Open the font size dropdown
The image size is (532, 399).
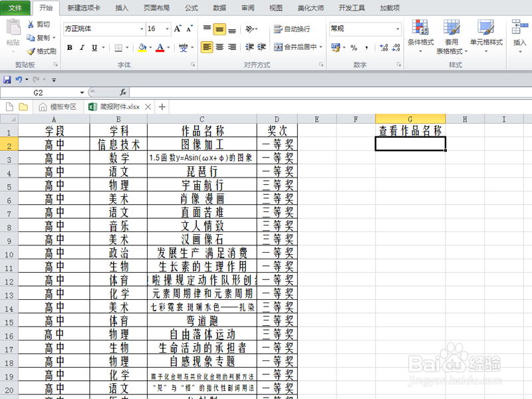click(168, 29)
